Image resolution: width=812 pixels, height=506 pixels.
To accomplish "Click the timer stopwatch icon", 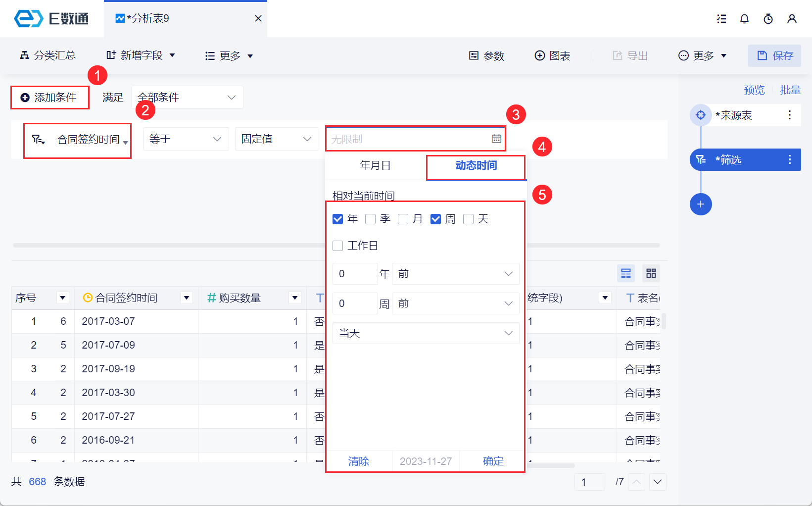I will (x=768, y=19).
